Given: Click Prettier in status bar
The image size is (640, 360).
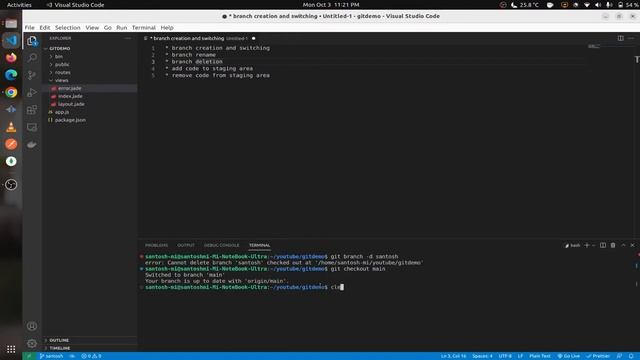Looking at the screenshot, I should tap(598, 356).
